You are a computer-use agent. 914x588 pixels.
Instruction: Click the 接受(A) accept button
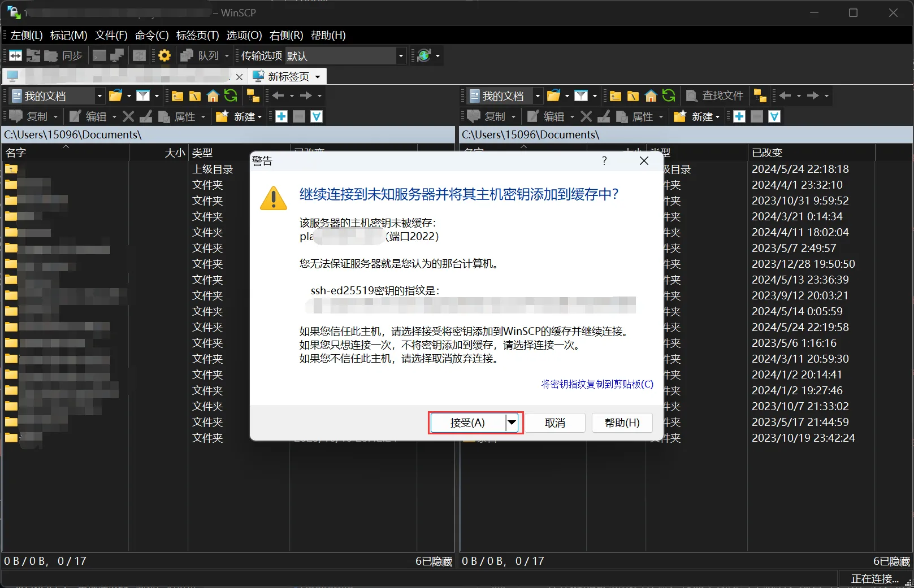[x=467, y=423]
